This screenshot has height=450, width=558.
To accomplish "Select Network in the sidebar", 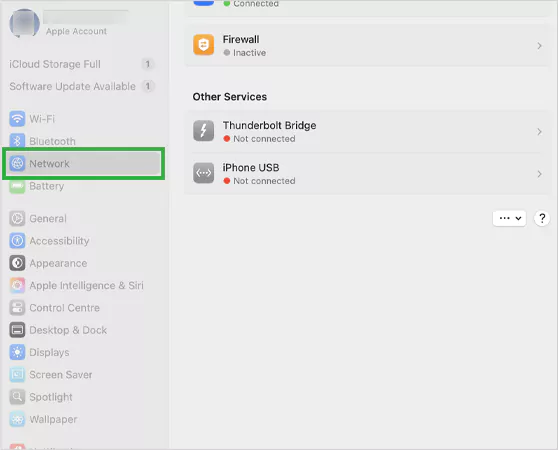I will pyautogui.click(x=83, y=164).
